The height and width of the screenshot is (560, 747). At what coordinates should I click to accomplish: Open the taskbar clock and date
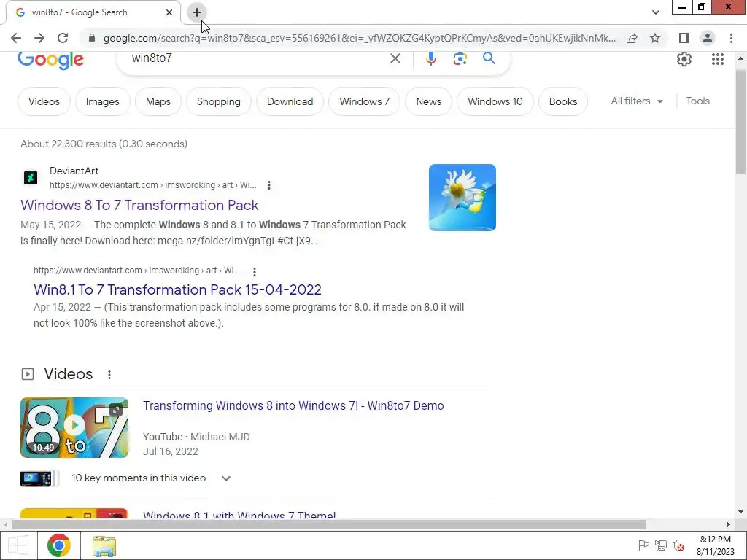[715, 545]
